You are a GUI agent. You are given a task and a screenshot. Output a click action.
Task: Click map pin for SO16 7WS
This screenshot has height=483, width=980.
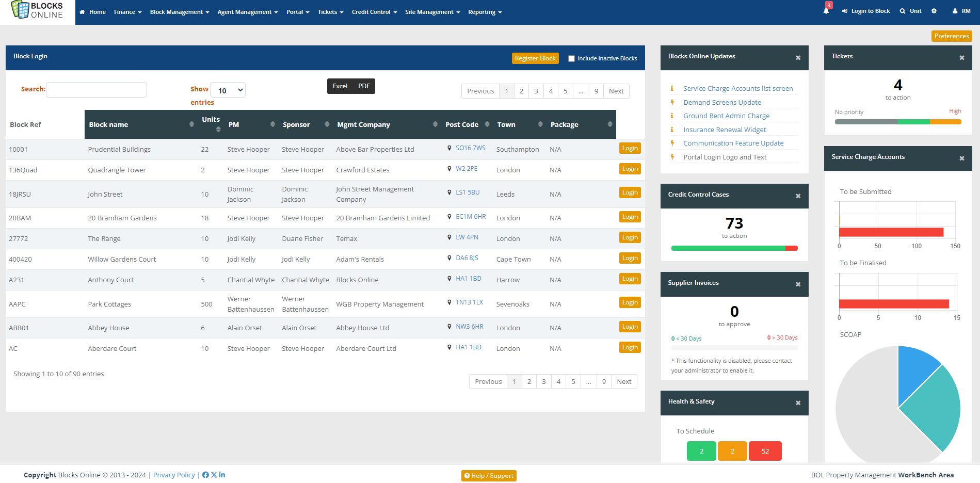pos(449,148)
